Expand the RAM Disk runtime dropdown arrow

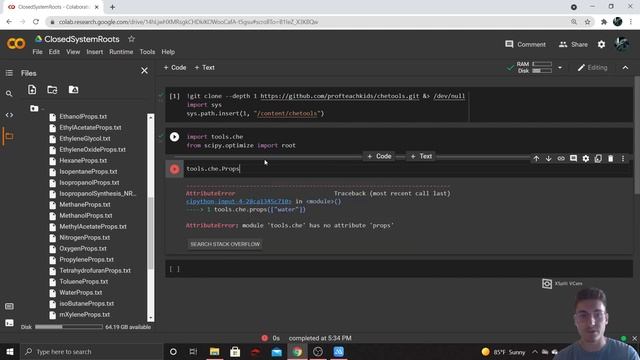pos(560,68)
